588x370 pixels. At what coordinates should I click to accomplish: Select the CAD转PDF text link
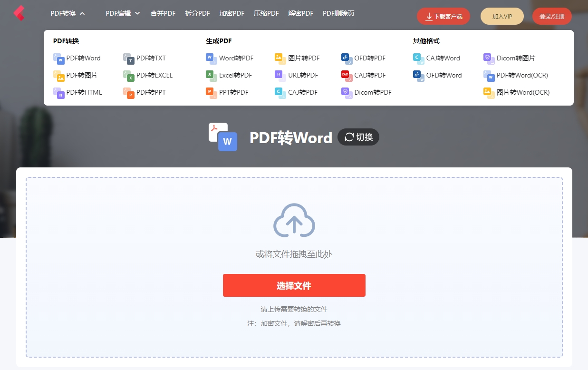pos(370,76)
